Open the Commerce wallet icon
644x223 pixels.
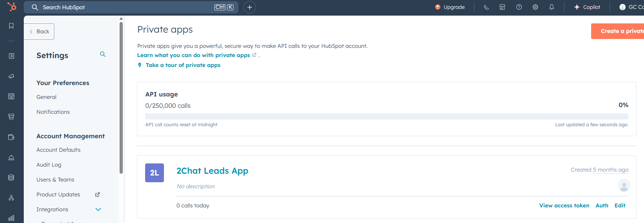point(11,137)
